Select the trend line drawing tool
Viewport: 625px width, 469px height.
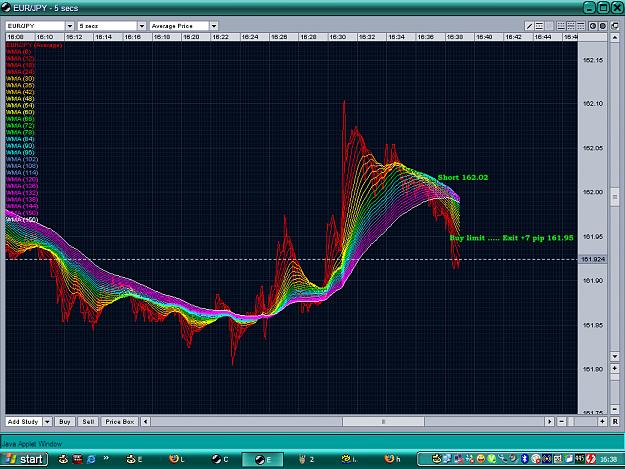coord(529,26)
